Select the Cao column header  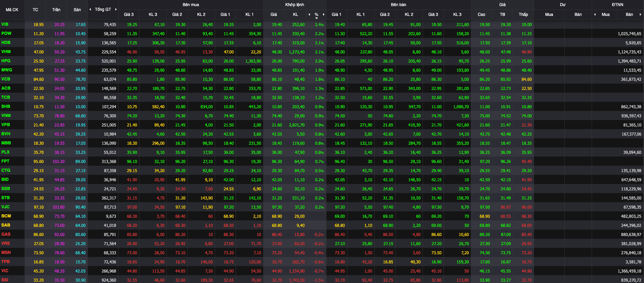click(482, 15)
